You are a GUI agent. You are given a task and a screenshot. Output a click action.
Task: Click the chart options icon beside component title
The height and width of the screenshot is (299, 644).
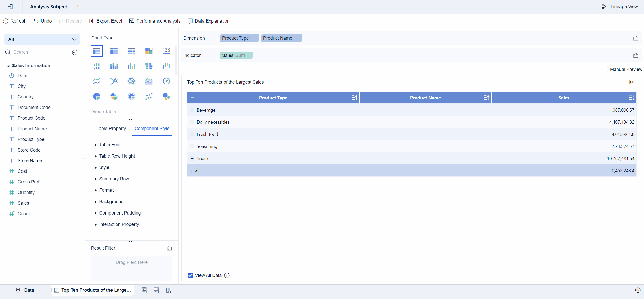(x=632, y=82)
